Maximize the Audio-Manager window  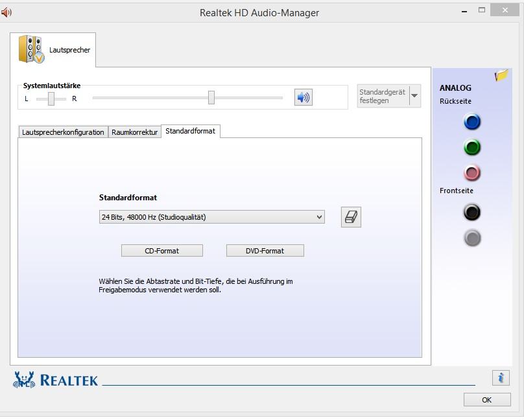[x=482, y=10]
